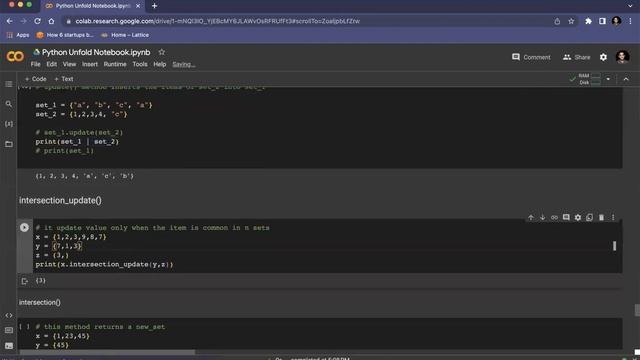
Task: Open the File menu
Action: tap(36, 64)
